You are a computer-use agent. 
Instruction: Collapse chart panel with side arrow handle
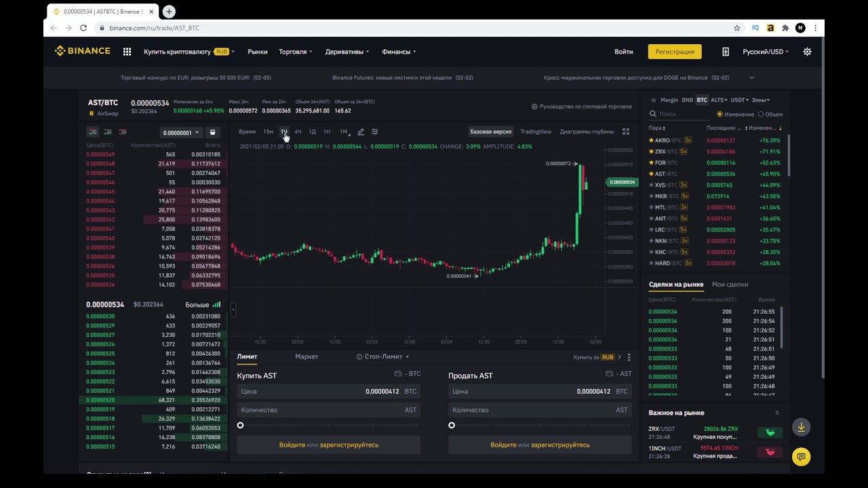[x=233, y=309]
